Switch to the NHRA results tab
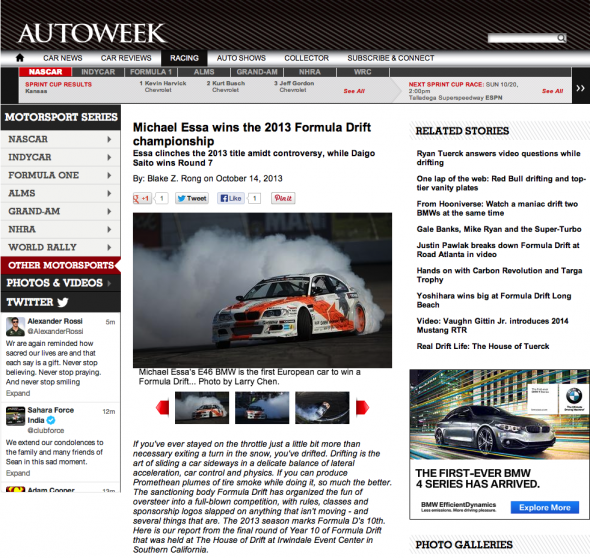 pos(310,72)
